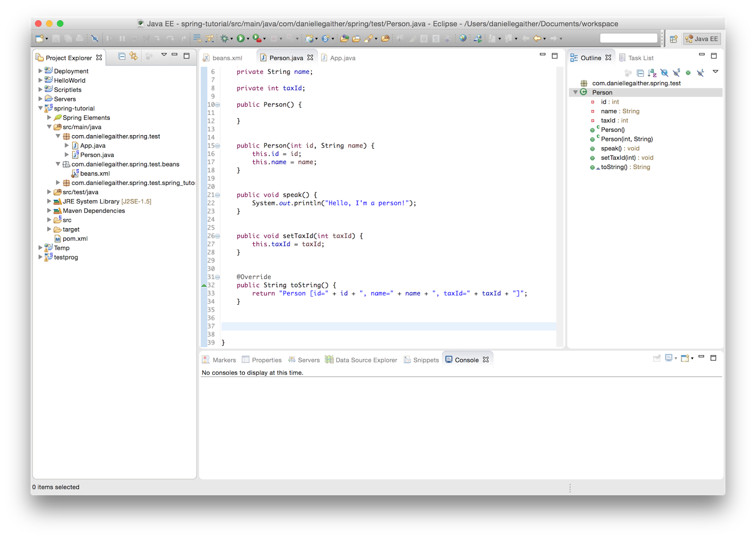This screenshot has height=539, width=756.
Task: Toggle Hide Static Members in Outline
Action: tap(677, 73)
